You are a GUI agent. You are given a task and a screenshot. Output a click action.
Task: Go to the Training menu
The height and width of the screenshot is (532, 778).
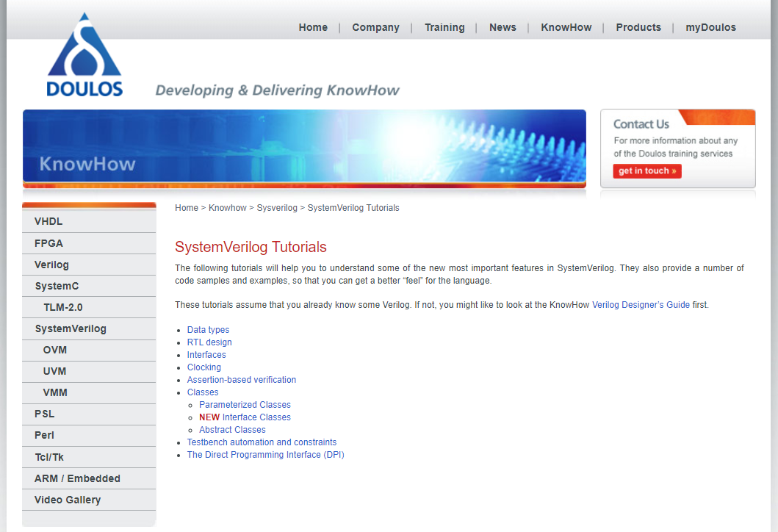[x=444, y=27]
